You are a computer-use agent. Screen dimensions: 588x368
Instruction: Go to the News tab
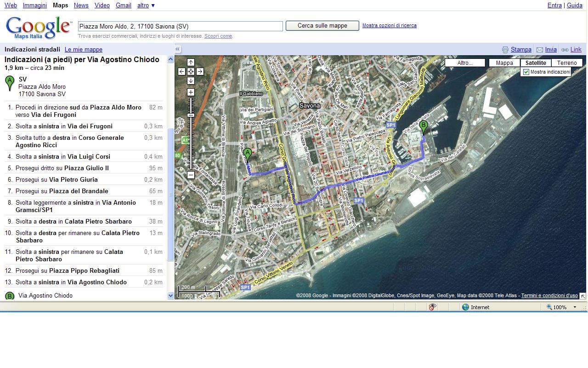(81, 6)
